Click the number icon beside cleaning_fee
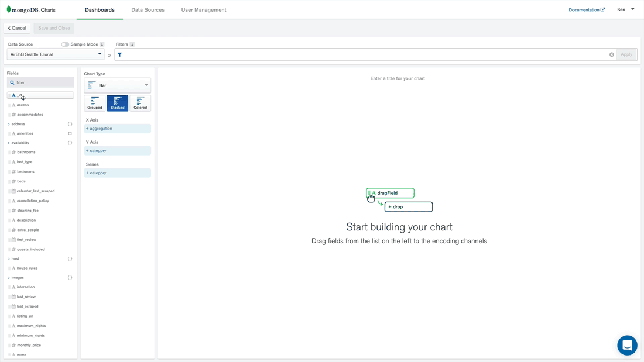644x362 pixels. [13, 211]
